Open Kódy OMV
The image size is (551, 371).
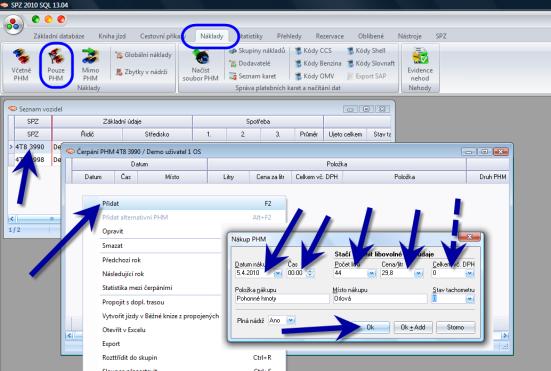coord(315,76)
